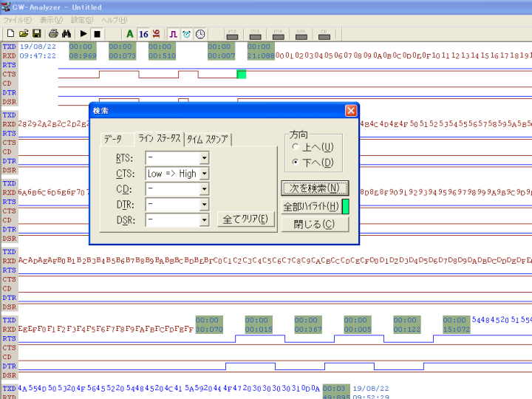Switch to ASCII display with green A icon
Viewport: 532px width, 399px height.
(129, 34)
